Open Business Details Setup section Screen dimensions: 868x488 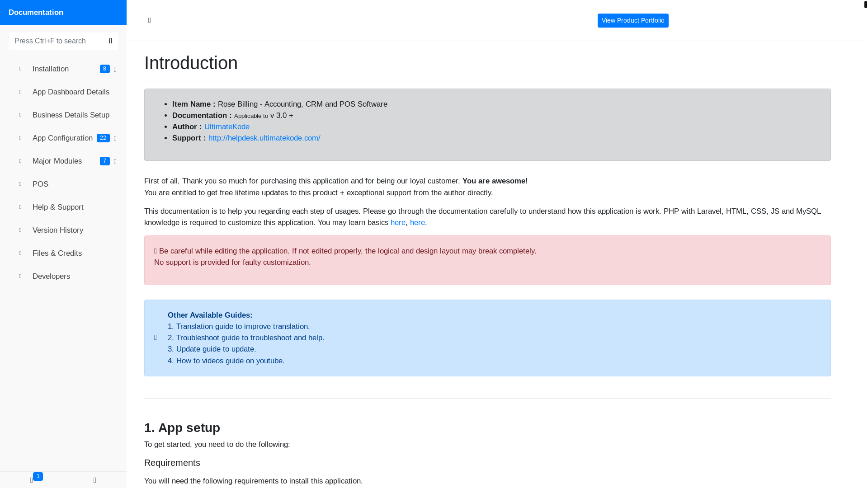point(63,115)
